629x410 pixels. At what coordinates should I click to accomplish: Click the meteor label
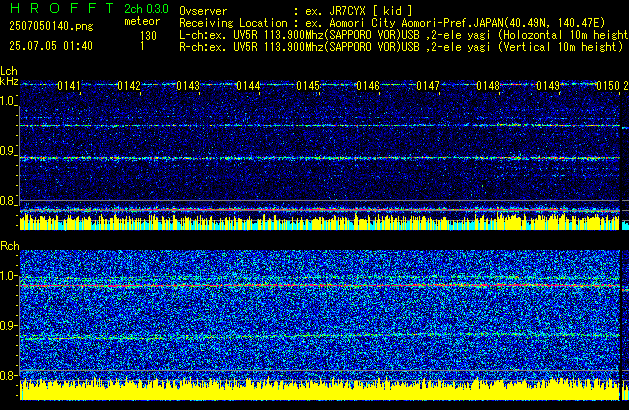pos(142,21)
